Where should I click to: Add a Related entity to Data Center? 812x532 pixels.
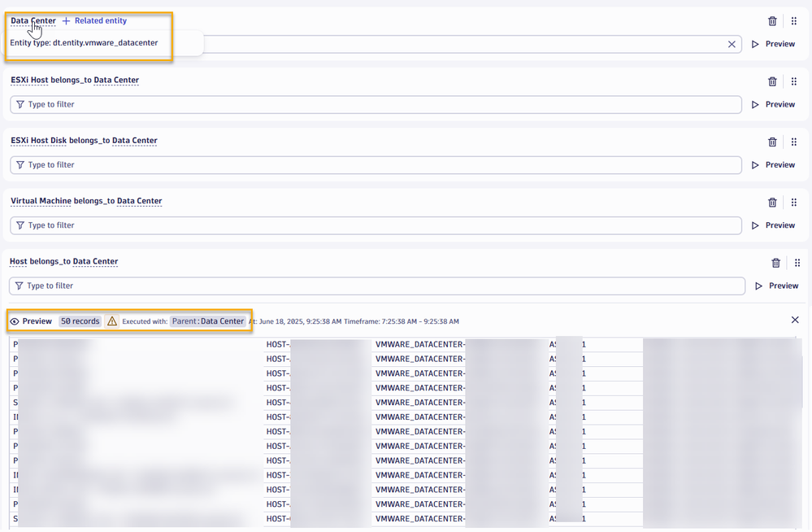click(95, 20)
